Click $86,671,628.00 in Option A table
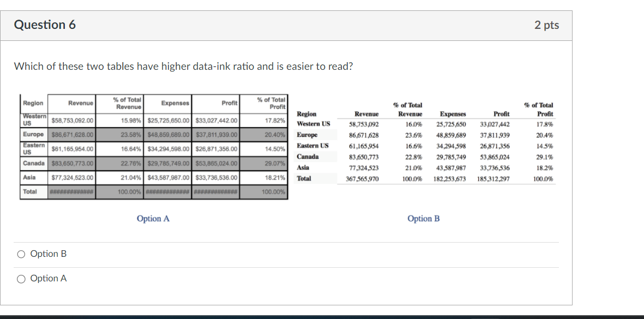 [73, 135]
